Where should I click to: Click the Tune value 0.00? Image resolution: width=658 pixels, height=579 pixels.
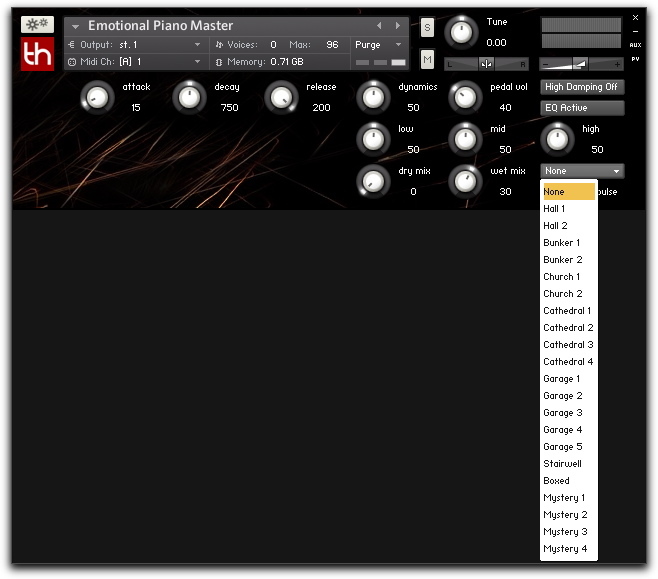(496, 43)
